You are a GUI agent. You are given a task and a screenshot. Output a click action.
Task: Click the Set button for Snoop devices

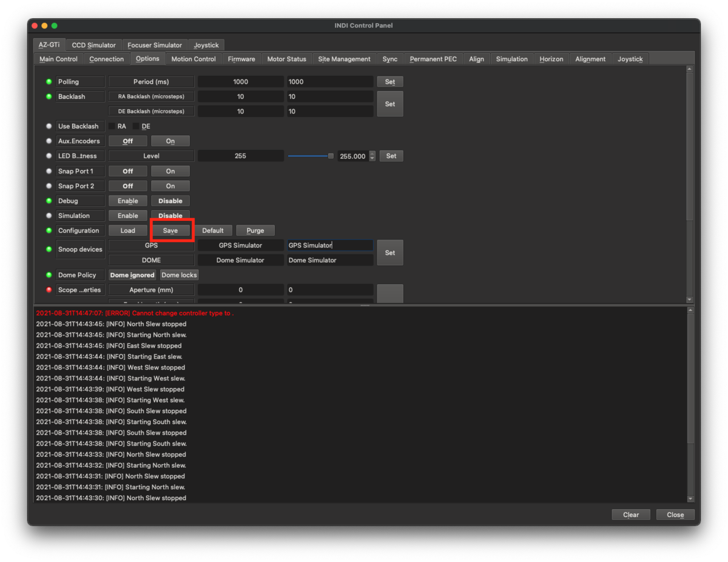390,252
